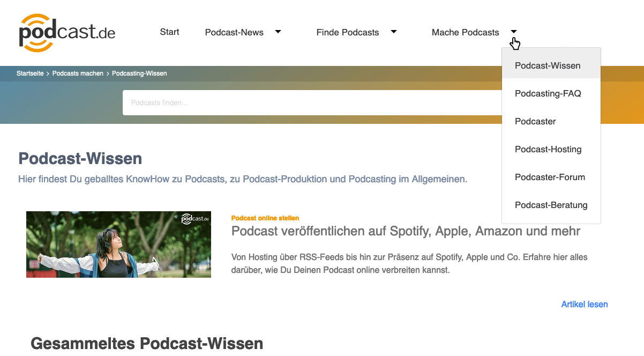Open the Podcast veröffentlichen auf Spotify headline
This screenshot has height=356, width=644.
[406, 231]
